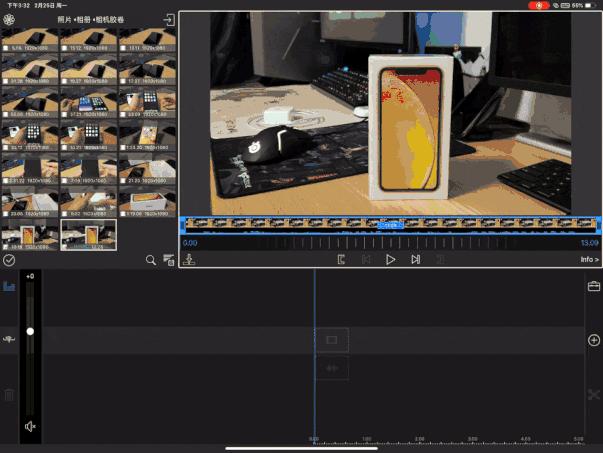Image resolution: width=603 pixels, height=453 pixels.
Task: Select the white box thumbnail in fifth row
Action: click(x=147, y=169)
